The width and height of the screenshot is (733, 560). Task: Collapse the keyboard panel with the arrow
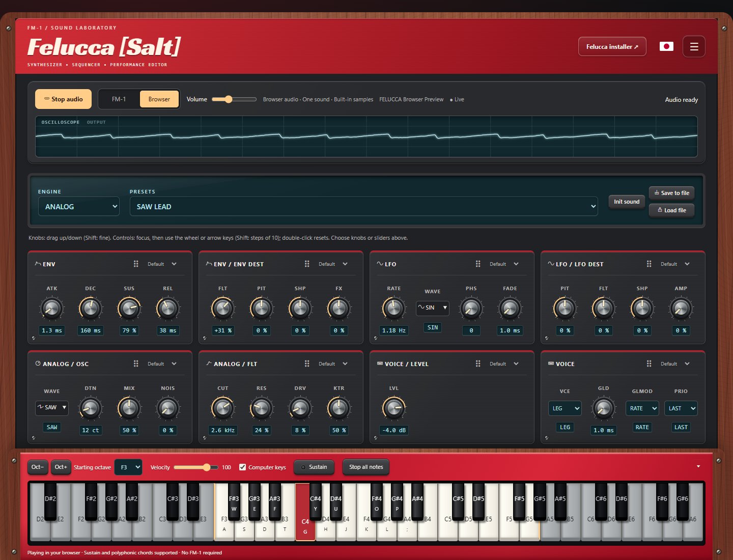pyautogui.click(x=698, y=466)
